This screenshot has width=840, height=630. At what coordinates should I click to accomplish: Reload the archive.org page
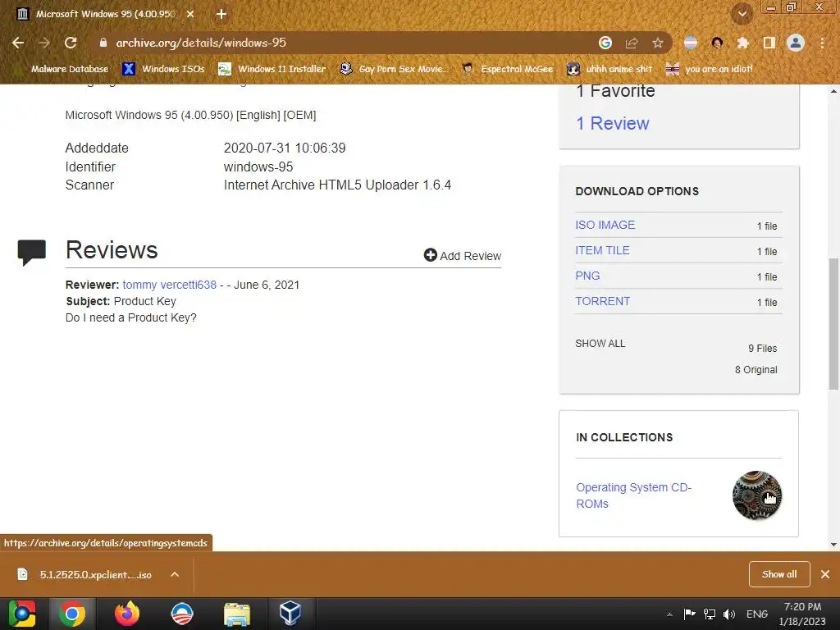click(71, 43)
